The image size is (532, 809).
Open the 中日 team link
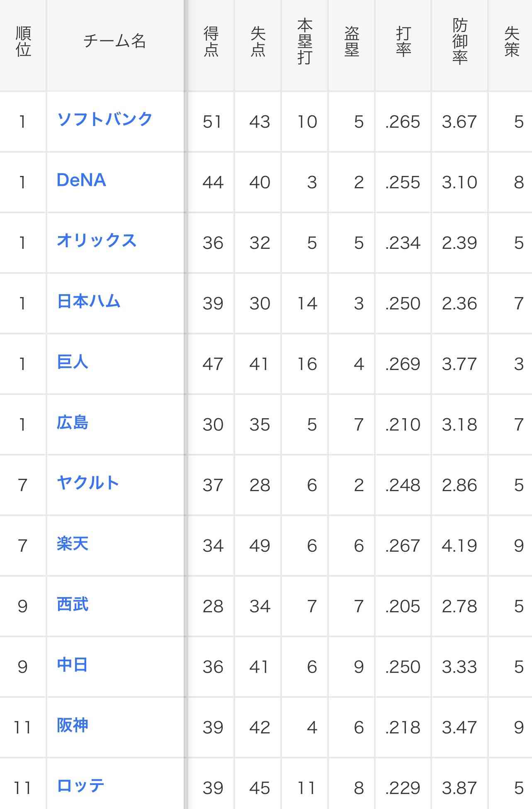[73, 665]
